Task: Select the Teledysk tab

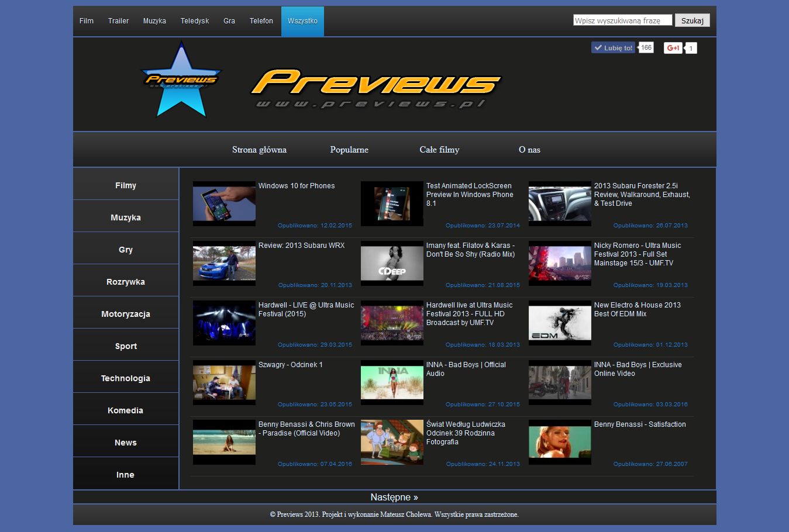Action: click(x=195, y=21)
